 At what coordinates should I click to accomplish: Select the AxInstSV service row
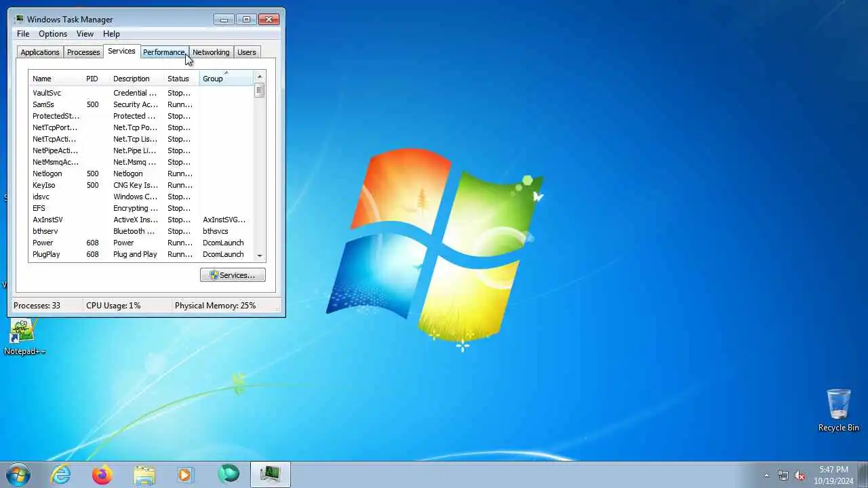pos(140,220)
